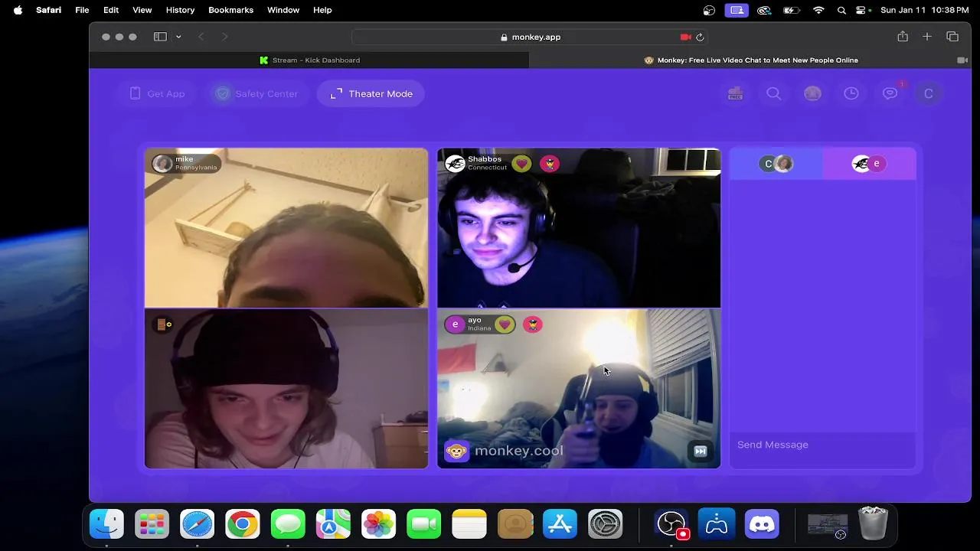This screenshot has height=551, width=980.
Task: Click the Monkey search magnifier icon
Action: point(774,93)
